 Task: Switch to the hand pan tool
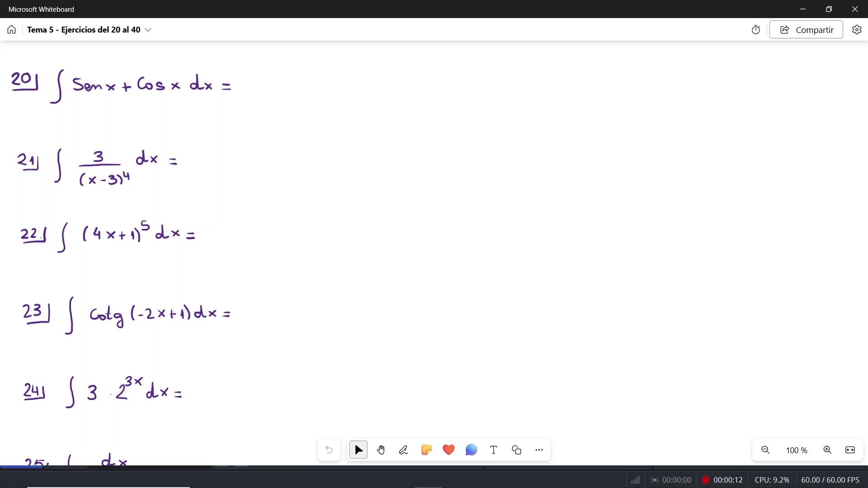pos(381,450)
